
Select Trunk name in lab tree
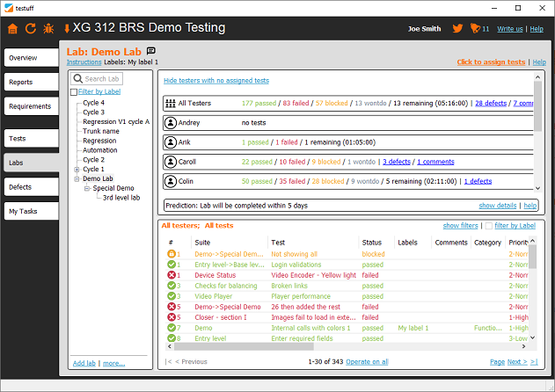[x=101, y=131]
